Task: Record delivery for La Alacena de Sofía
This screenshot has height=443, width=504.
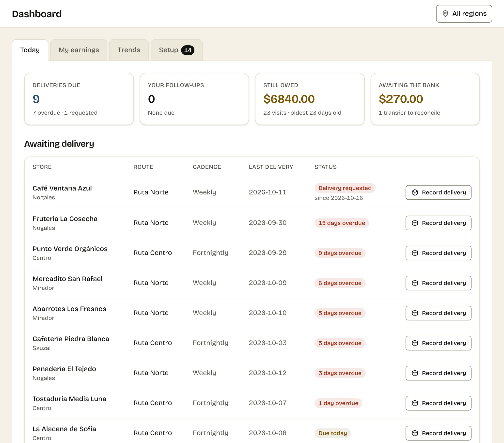Action: pos(438,433)
